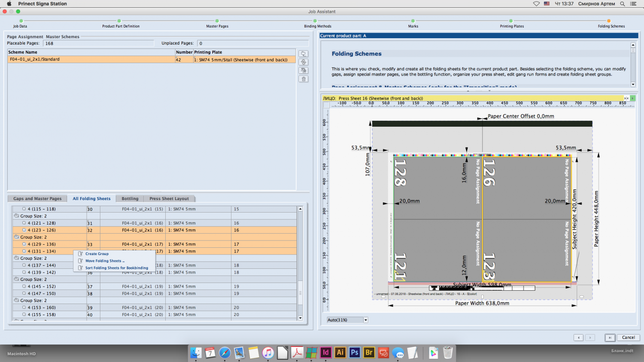644x362 pixels.
Task: Click the previous step arrow button
Action: (x=579, y=338)
